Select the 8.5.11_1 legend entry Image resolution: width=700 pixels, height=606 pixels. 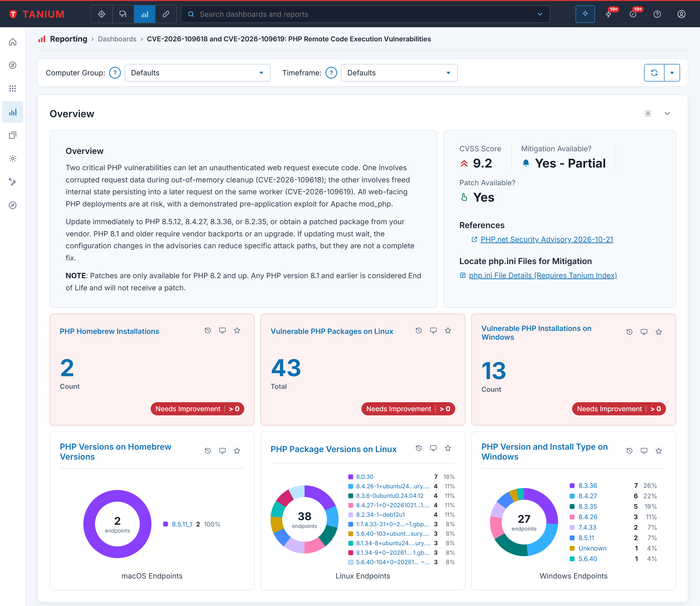click(182, 524)
